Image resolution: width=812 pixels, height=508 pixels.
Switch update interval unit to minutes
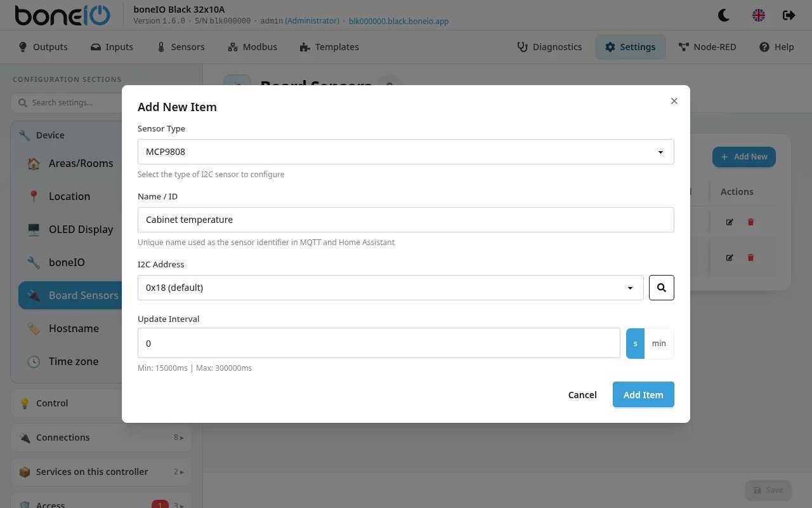[x=659, y=344]
